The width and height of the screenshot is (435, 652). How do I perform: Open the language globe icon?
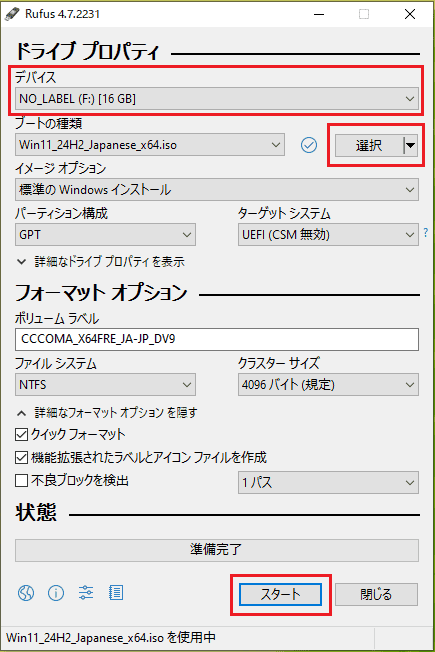tap(26, 593)
